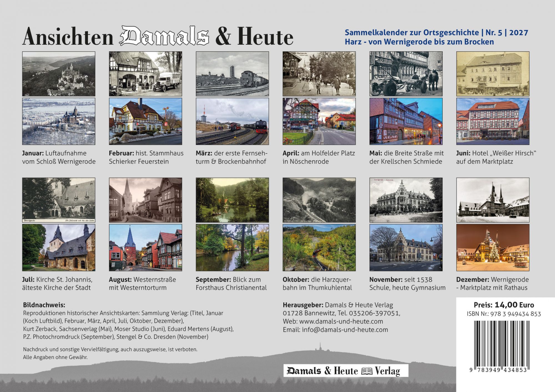
Task: Click the Preis 14,00 Euro label
Action: (x=504, y=305)
